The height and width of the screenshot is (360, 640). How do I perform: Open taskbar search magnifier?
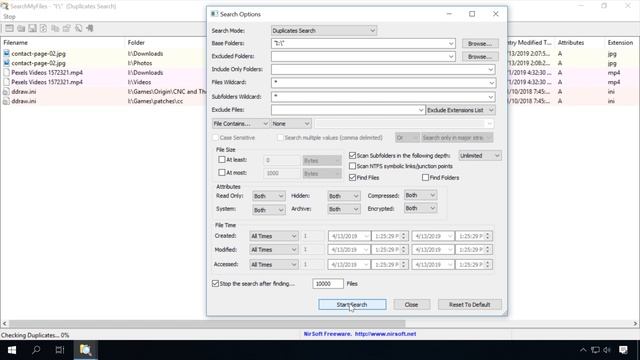click(36, 350)
